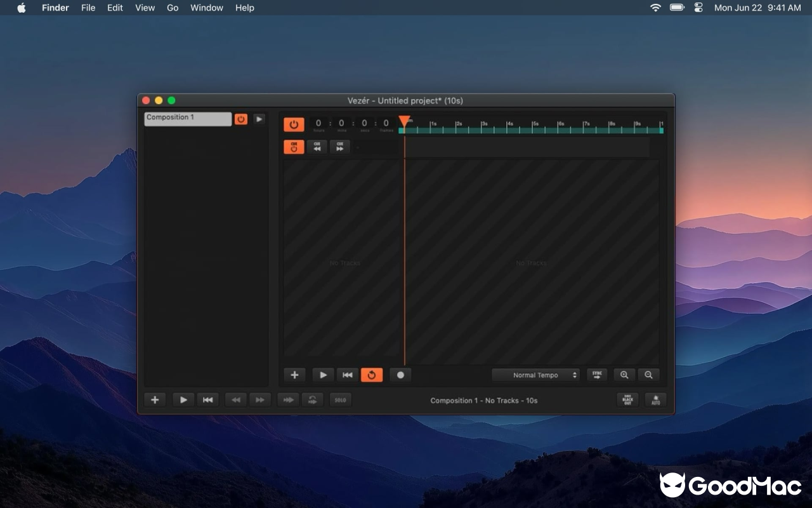This screenshot has height=508, width=812.
Task: Rewind to start in the bottom bar
Action: (x=207, y=399)
